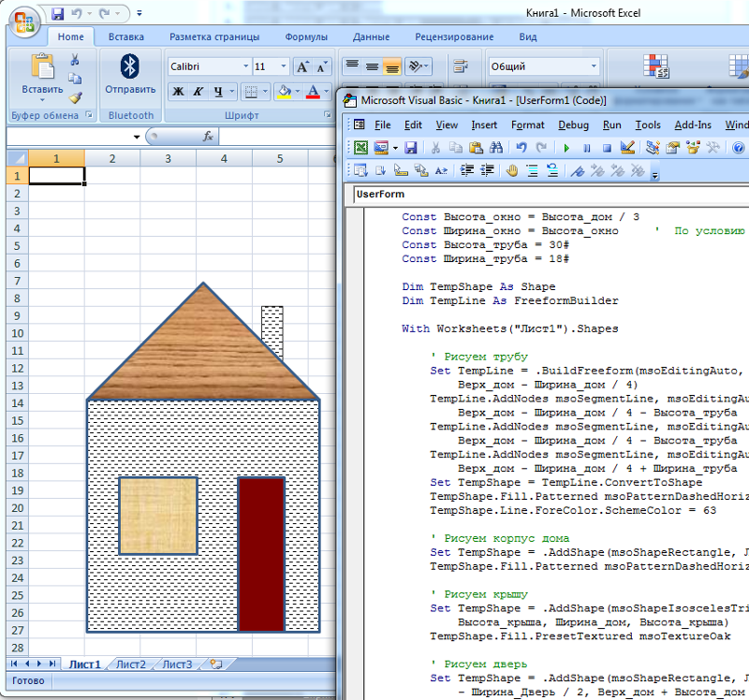The height and width of the screenshot is (700, 749).
Task: Break execution with pause icon
Action: pos(587,148)
